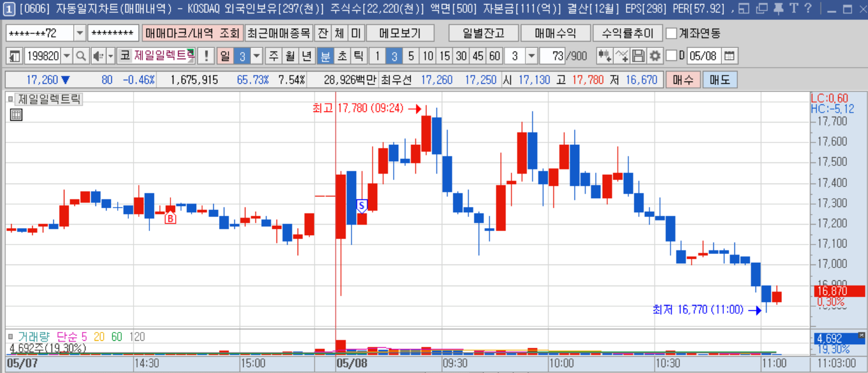
Task: Expand the minute interval dropdown arrow
Action: [x=531, y=56]
